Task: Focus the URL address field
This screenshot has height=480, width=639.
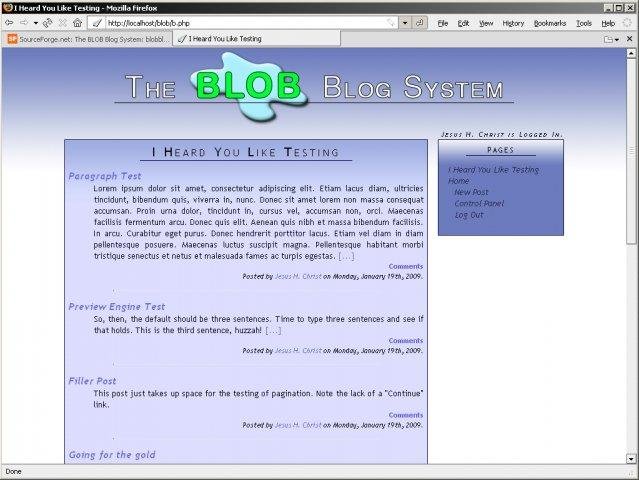Action: pyautogui.click(x=245, y=23)
